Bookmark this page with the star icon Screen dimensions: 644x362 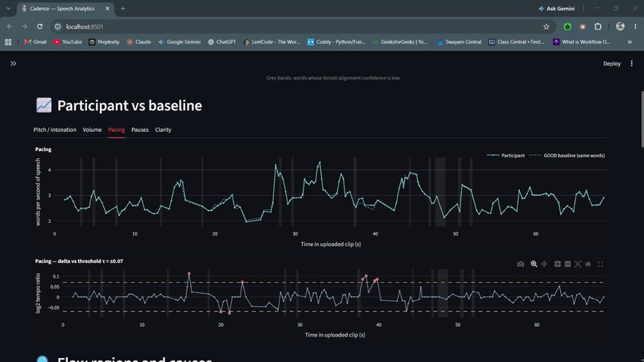pos(547,26)
